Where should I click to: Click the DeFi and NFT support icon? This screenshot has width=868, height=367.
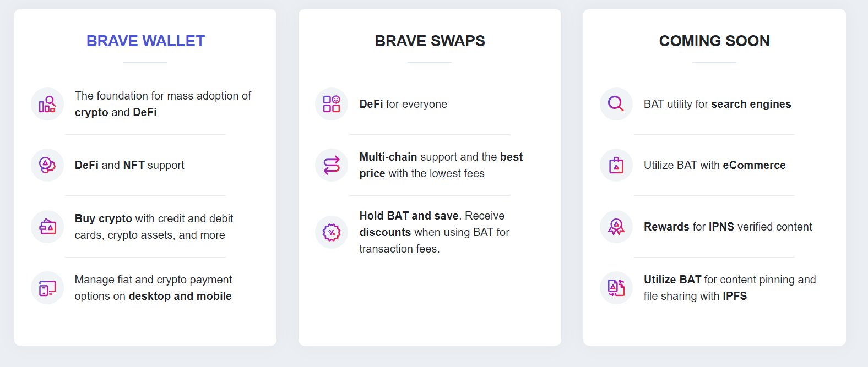[x=47, y=165]
